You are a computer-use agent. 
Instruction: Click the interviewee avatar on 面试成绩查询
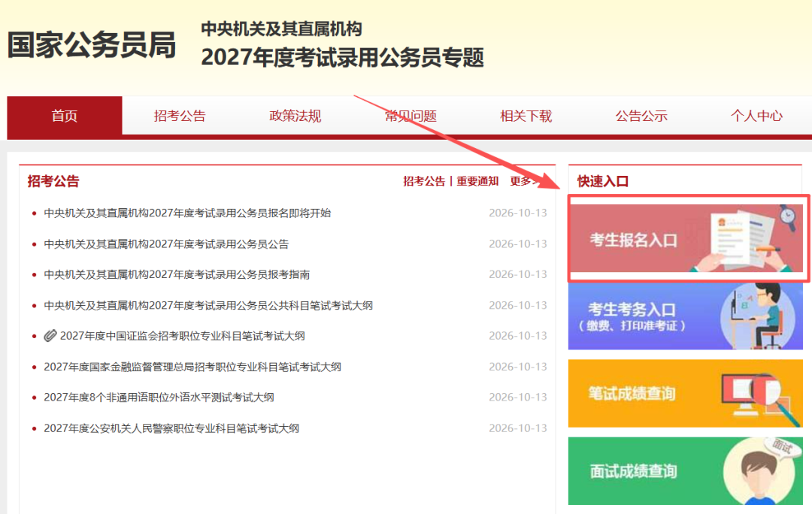759,472
